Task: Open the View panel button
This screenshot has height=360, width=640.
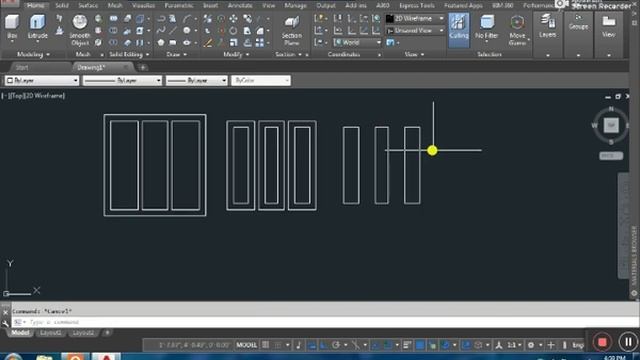Action: 608,27
